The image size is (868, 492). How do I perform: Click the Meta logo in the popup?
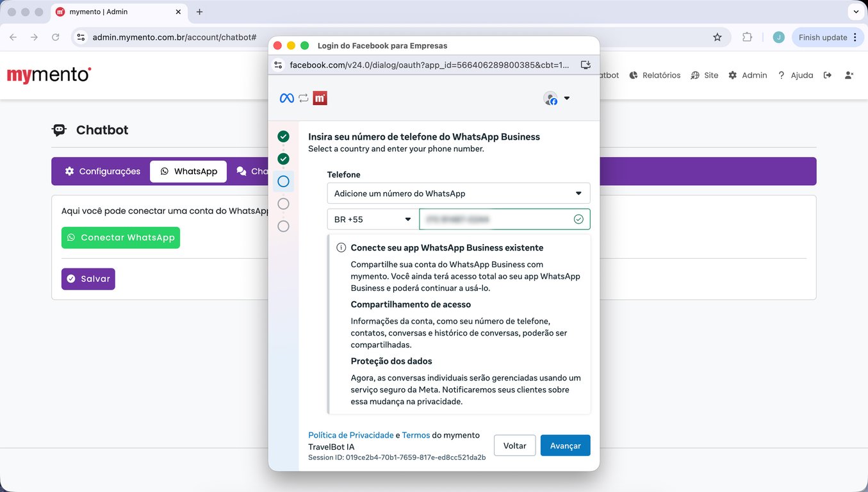(x=287, y=98)
